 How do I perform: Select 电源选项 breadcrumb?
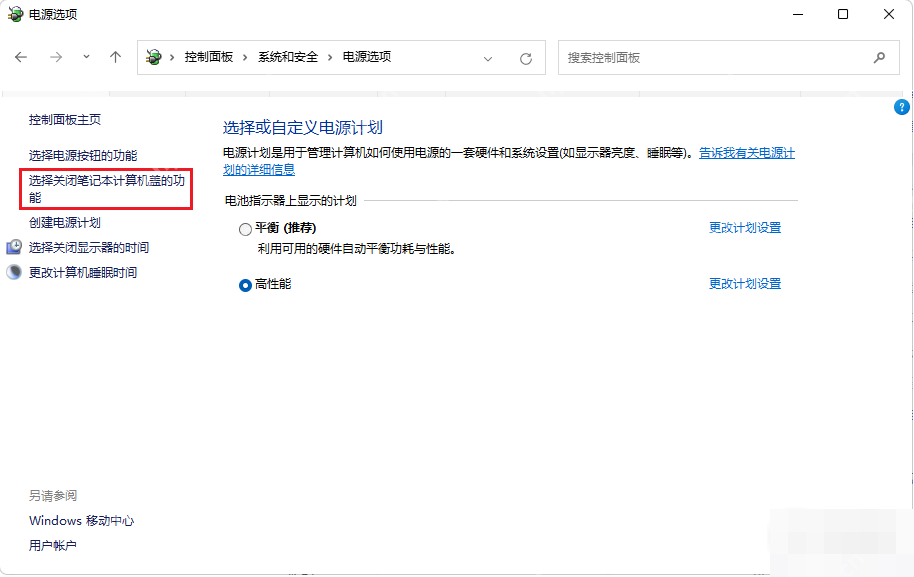(x=367, y=57)
